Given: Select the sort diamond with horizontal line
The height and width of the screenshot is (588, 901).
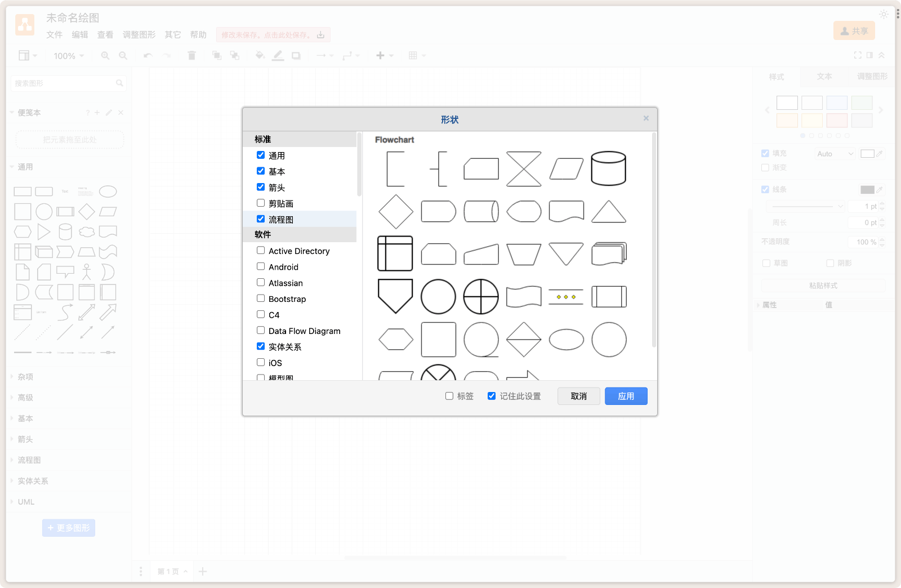Looking at the screenshot, I should pyautogui.click(x=524, y=340).
